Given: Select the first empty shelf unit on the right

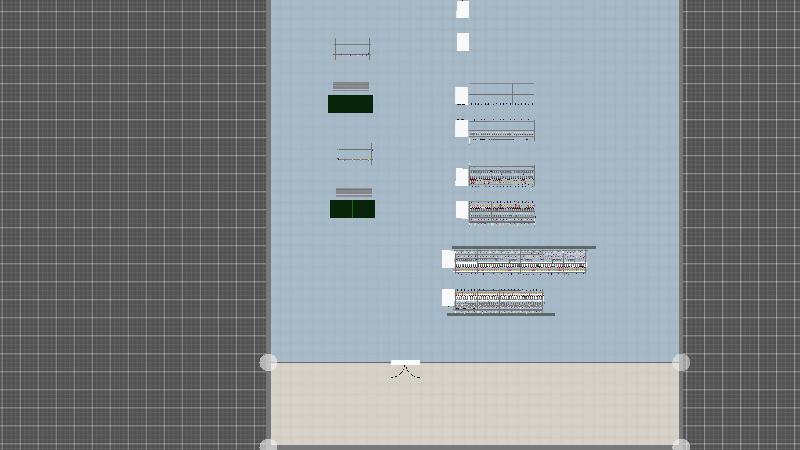Looking at the screenshot, I should pyautogui.click(x=501, y=94).
